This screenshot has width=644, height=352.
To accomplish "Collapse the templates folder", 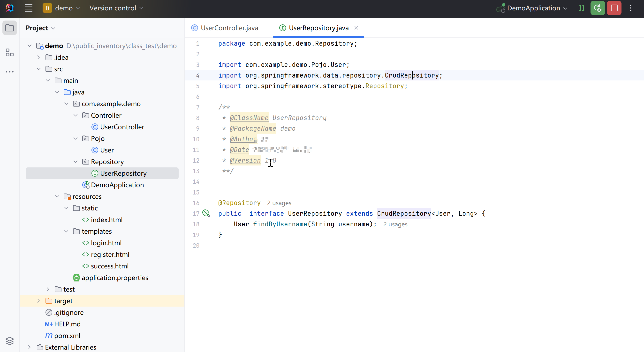I will click(x=66, y=231).
